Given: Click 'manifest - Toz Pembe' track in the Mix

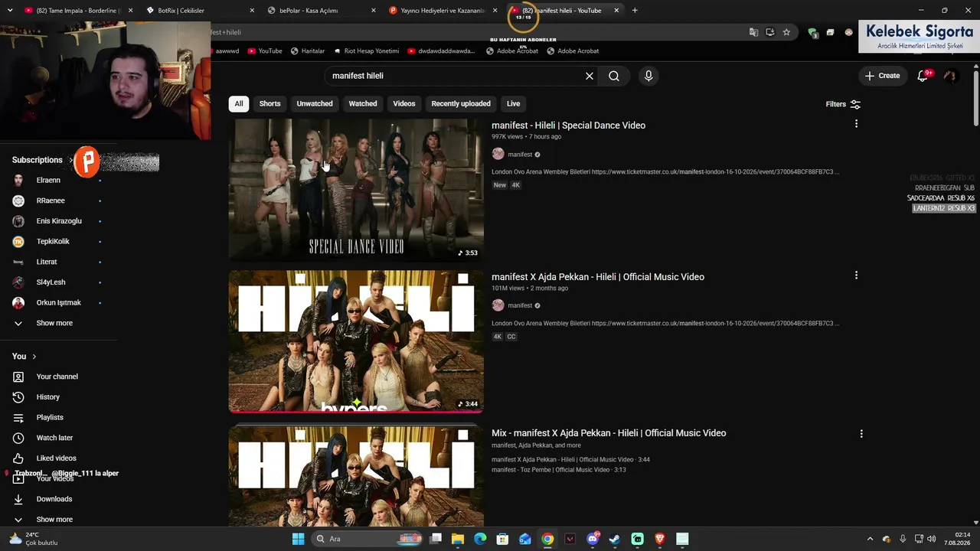Looking at the screenshot, I should (559, 470).
